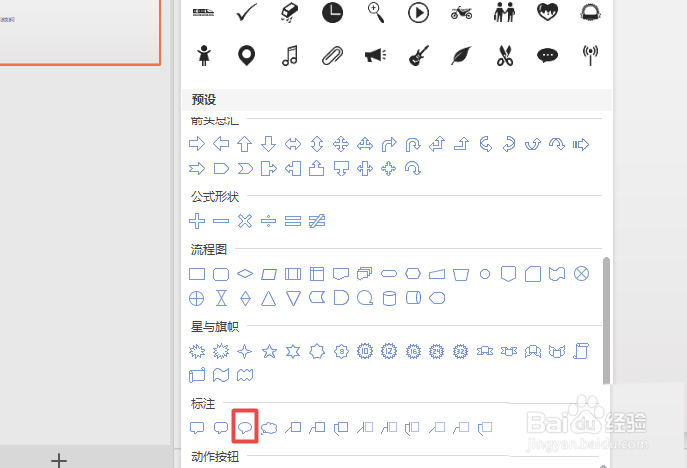Select the vertical scroll shape
Viewport: 687px width, 468px height.
tap(581, 351)
